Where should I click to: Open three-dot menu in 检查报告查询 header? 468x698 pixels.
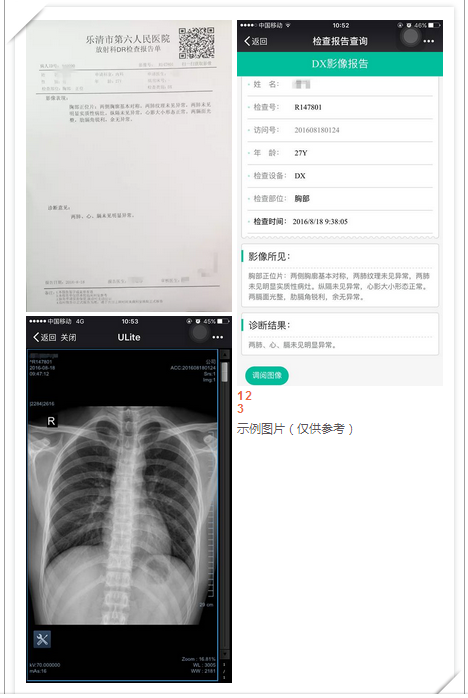tap(429, 41)
